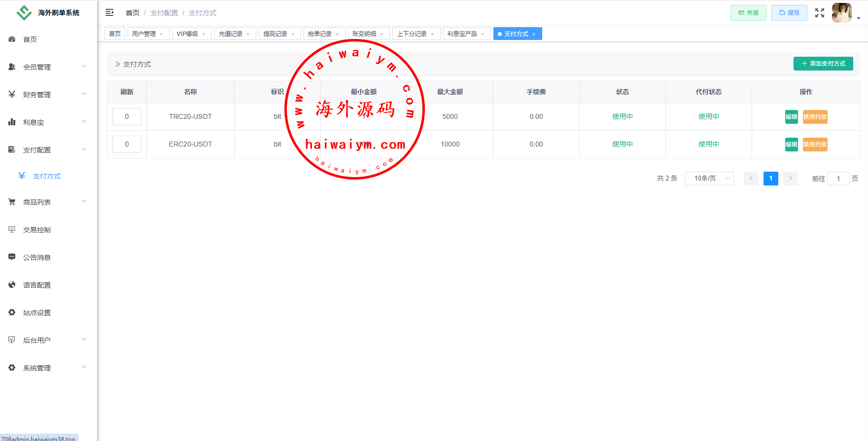The height and width of the screenshot is (441, 868).
Task: Close the 利息宝产品 tab
Action: (x=483, y=35)
